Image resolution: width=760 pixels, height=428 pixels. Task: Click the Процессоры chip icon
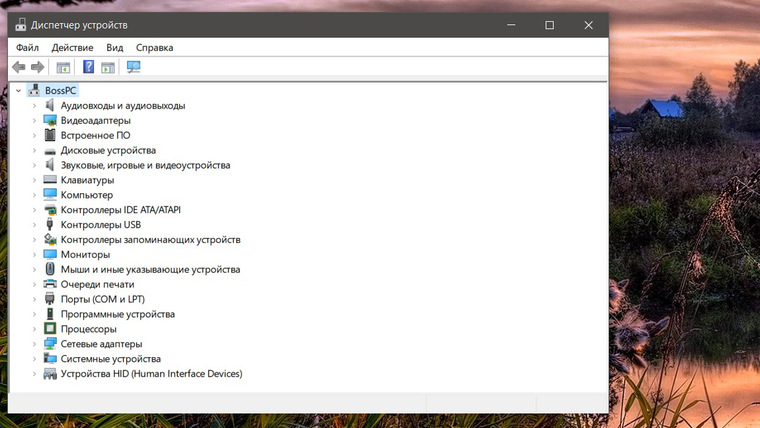(x=50, y=329)
